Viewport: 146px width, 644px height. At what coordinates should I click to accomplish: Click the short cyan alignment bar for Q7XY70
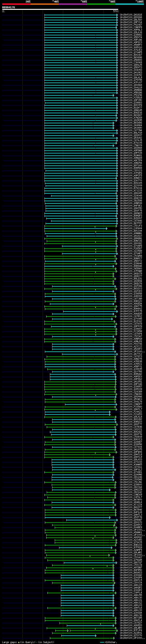[79, 636]
